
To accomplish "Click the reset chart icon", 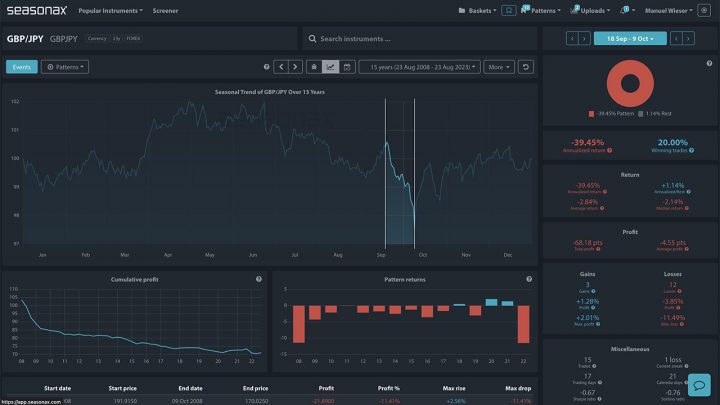I will point(527,67).
